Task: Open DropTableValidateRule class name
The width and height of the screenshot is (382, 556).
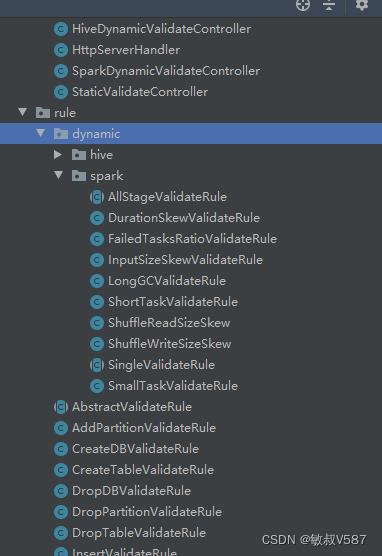Action: (x=139, y=533)
